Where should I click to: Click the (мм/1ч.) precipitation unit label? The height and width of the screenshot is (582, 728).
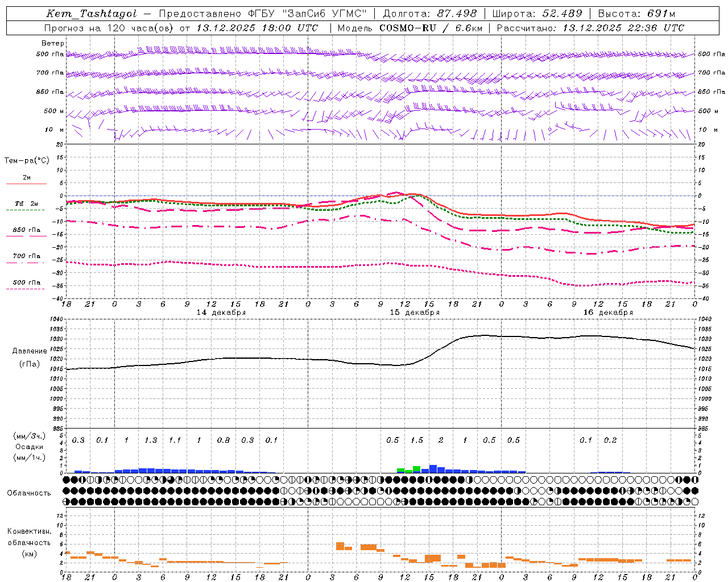29,458
